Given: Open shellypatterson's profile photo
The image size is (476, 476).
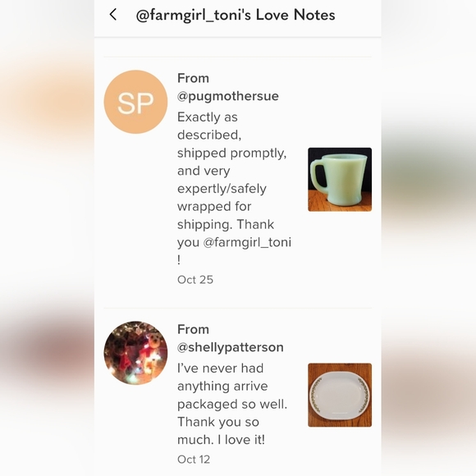Looking at the screenshot, I should point(135,353).
